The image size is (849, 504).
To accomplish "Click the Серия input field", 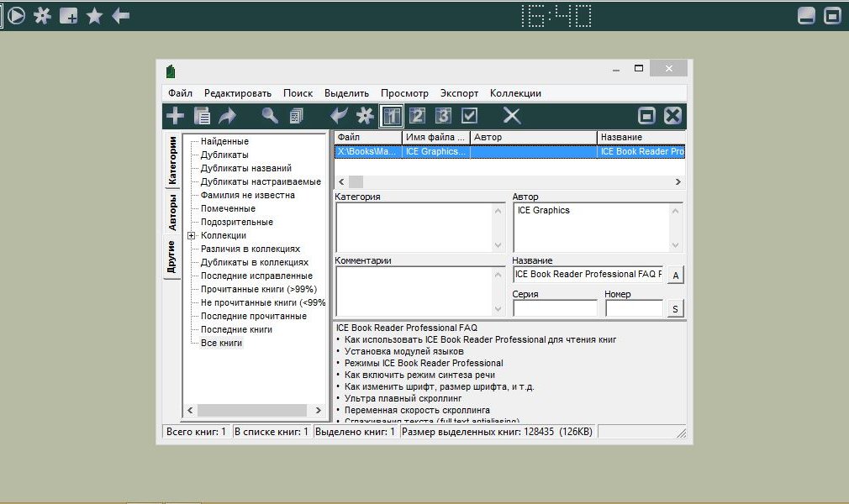I will tap(555, 308).
